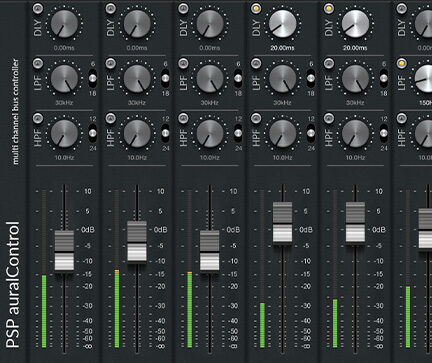Flip the HPF 12/24 slope switch on channel four
This screenshot has height=363, width=432.
(x=311, y=133)
